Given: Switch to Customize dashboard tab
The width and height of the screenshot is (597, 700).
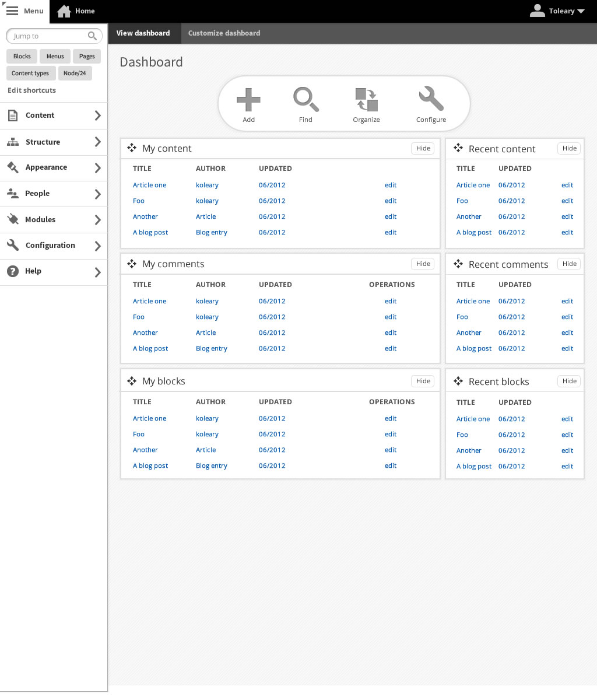Looking at the screenshot, I should 224,33.
